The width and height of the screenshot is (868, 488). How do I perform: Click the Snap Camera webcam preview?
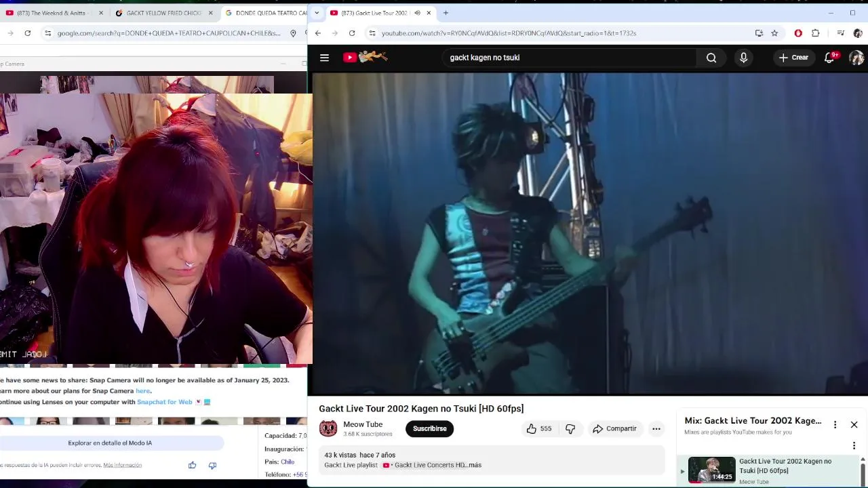[156, 229]
